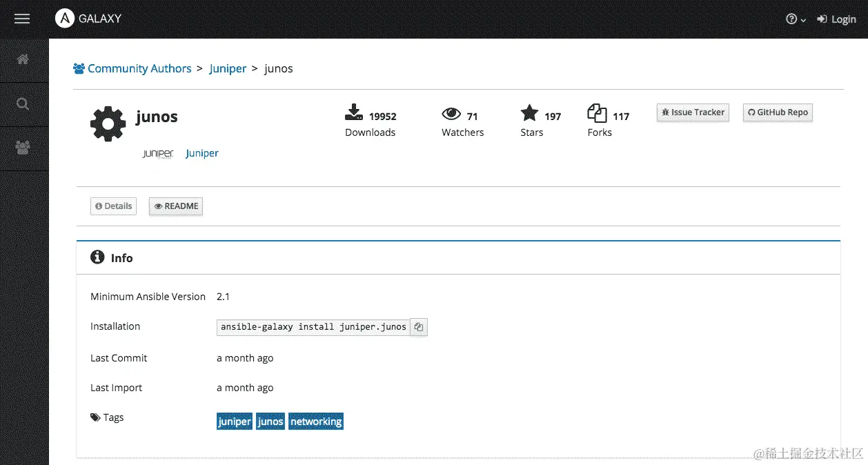Click the Forks copy icon

597,113
